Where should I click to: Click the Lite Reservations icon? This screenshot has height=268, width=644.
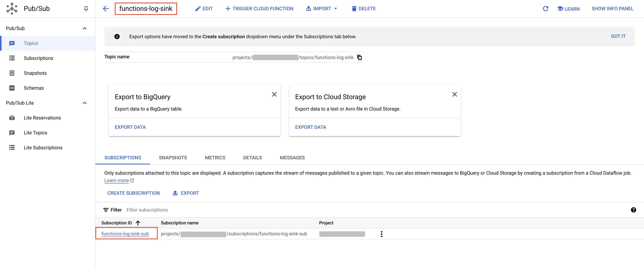coord(12,118)
